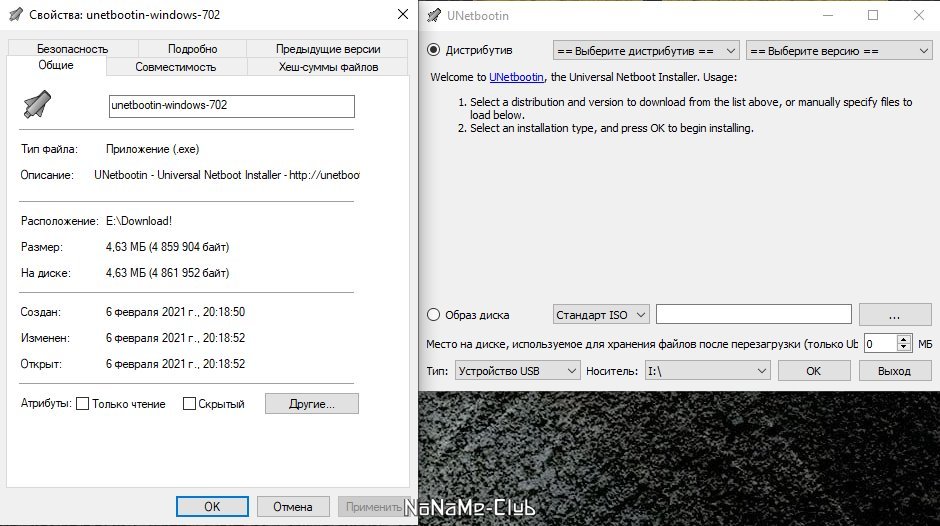Click the Открыт date value
Viewport: 940px width, 526px height.
(x=176, y=363)
